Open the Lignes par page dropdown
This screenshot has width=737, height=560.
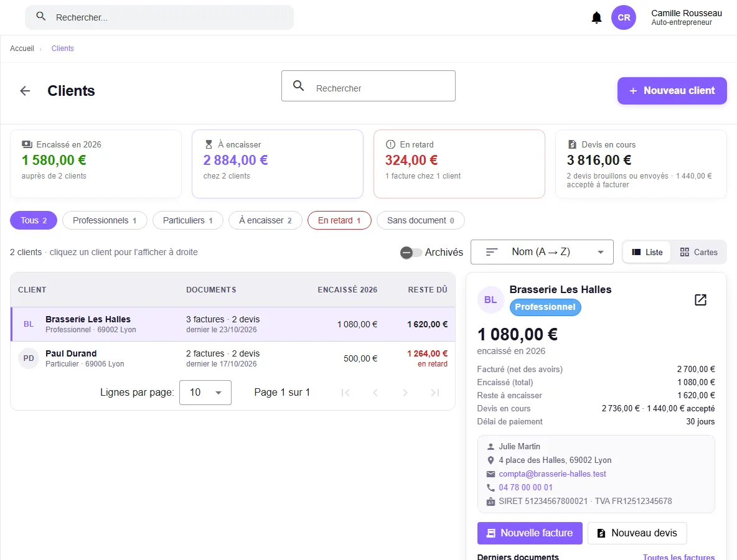[x=205, y=392]
